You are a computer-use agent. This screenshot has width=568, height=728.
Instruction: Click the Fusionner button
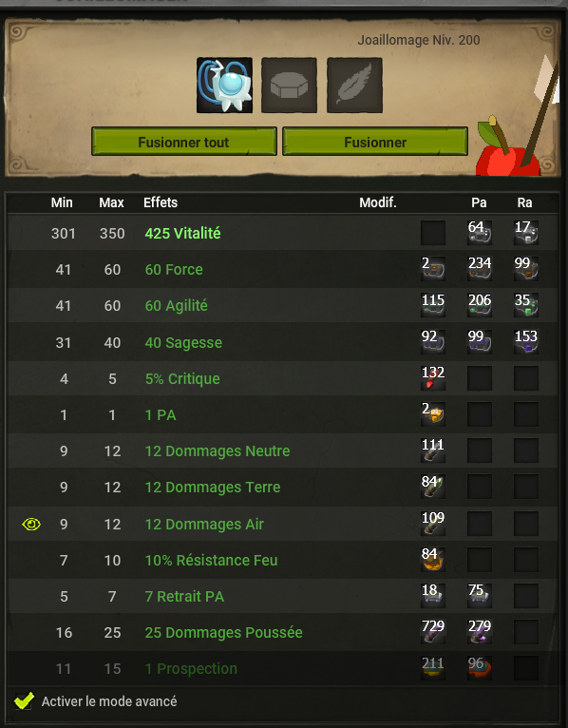point(375,142)
